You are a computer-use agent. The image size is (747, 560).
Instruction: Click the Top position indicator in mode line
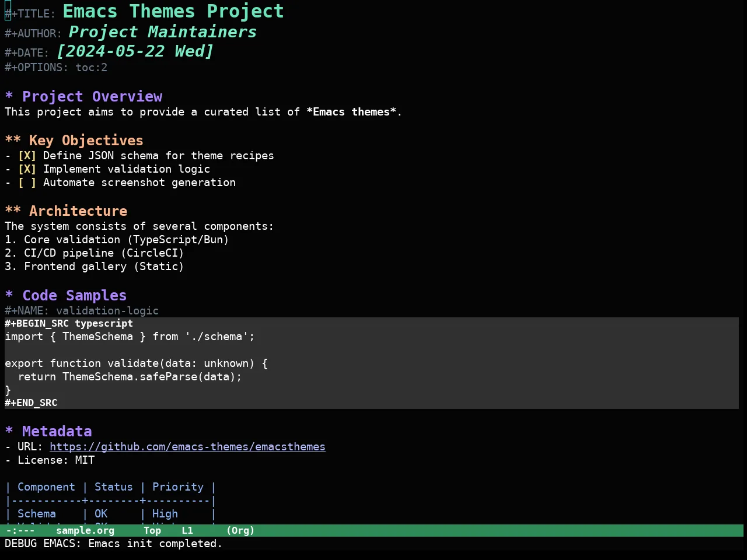click(152, 530)
